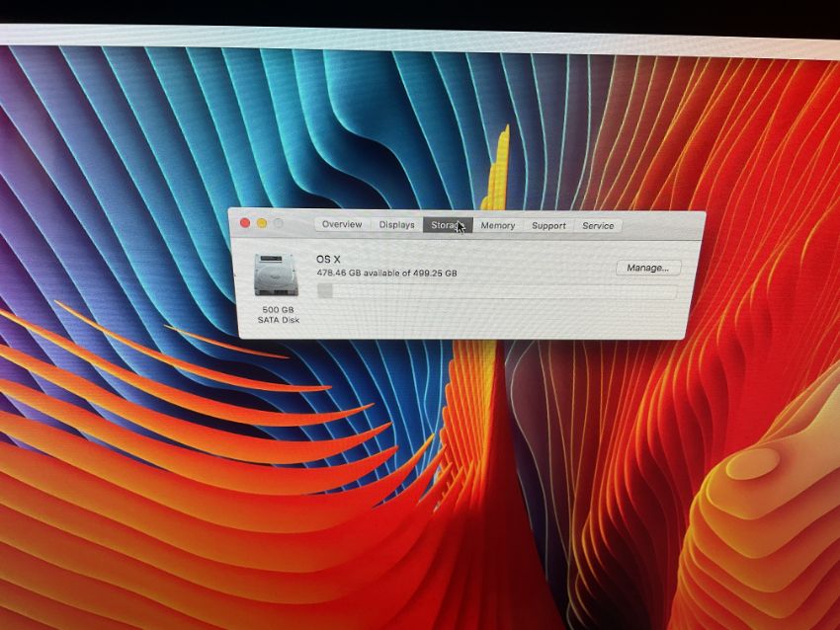Click the storage usage bar
The height and width of the screenshot is (630, 840).
[497, 291]
